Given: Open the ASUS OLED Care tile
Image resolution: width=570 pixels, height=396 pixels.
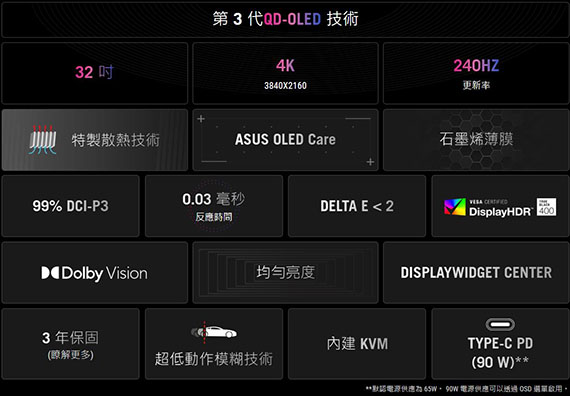Looking at the screenshot, I should coord(285,140).
